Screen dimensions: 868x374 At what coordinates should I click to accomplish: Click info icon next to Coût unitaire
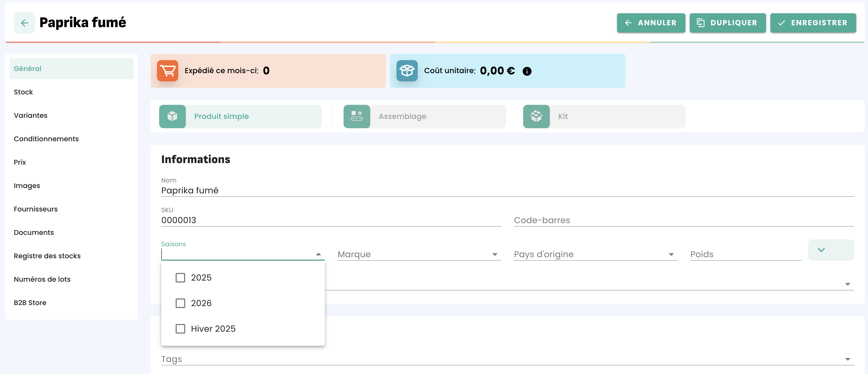(x=527, y=71)
